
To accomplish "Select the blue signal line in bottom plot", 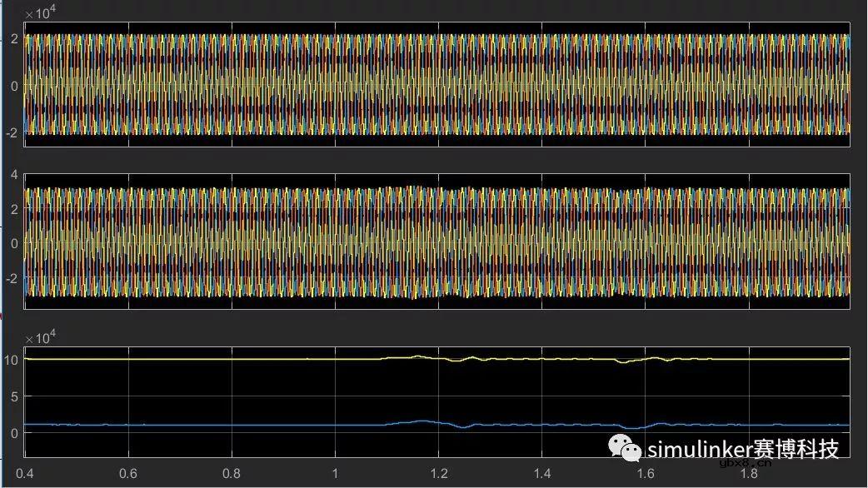I will (x=208, y=425).
